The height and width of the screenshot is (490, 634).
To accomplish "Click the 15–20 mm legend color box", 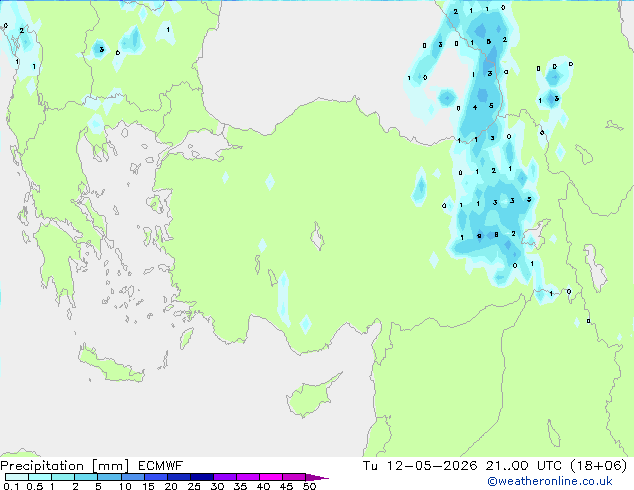I will coord(155,477).
